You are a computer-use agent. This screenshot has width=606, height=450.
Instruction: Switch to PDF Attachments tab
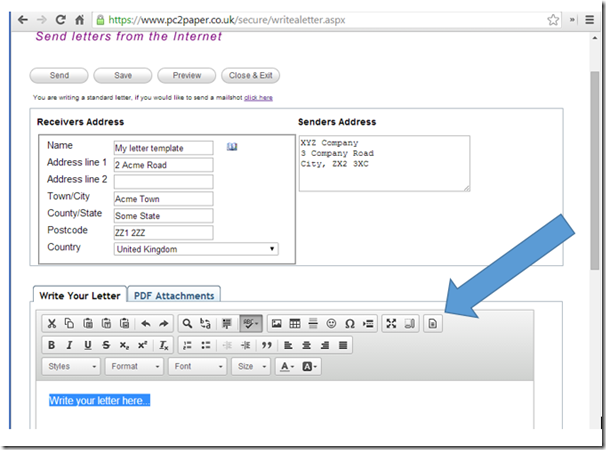click(174, 296)
